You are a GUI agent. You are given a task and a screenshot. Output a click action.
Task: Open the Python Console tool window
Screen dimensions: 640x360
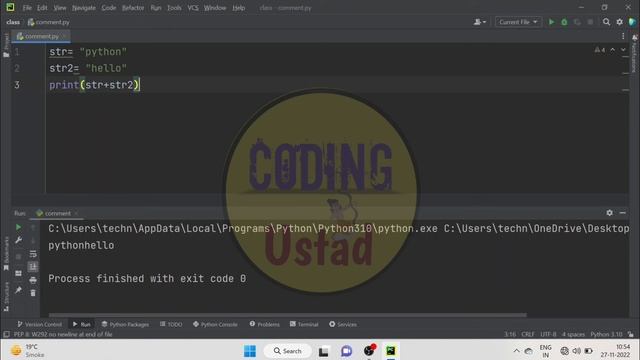tap(215, 324)
